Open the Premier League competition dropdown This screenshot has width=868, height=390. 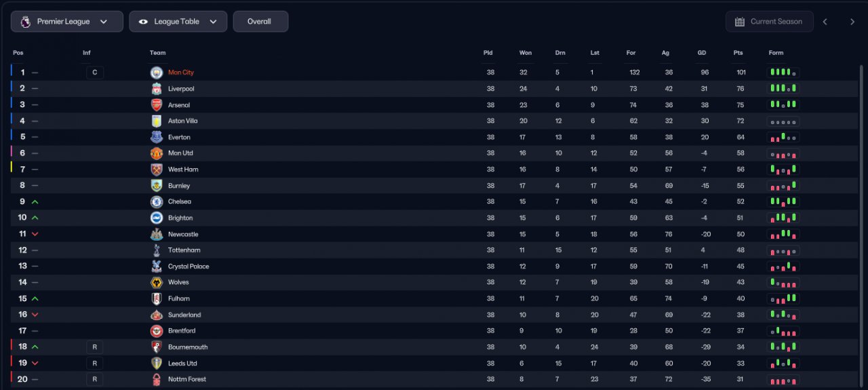click(x=67, y=22)
